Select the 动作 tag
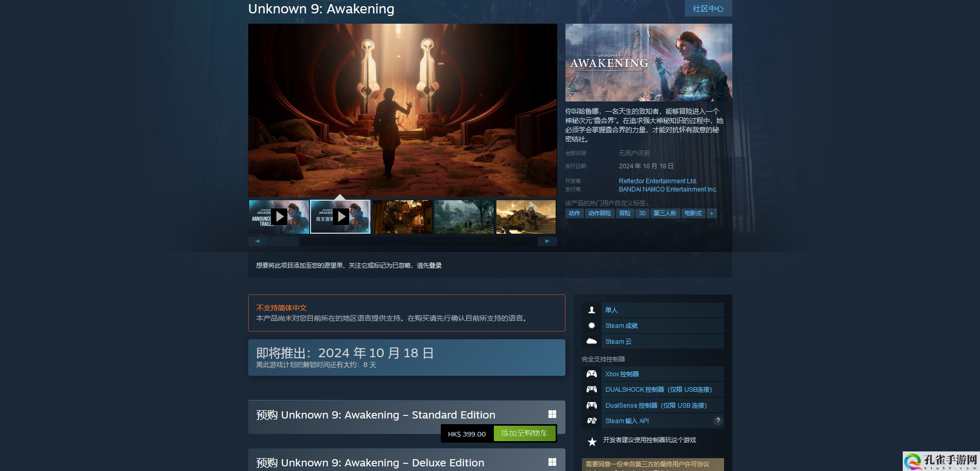980x471 pixels. click(574, 213)
